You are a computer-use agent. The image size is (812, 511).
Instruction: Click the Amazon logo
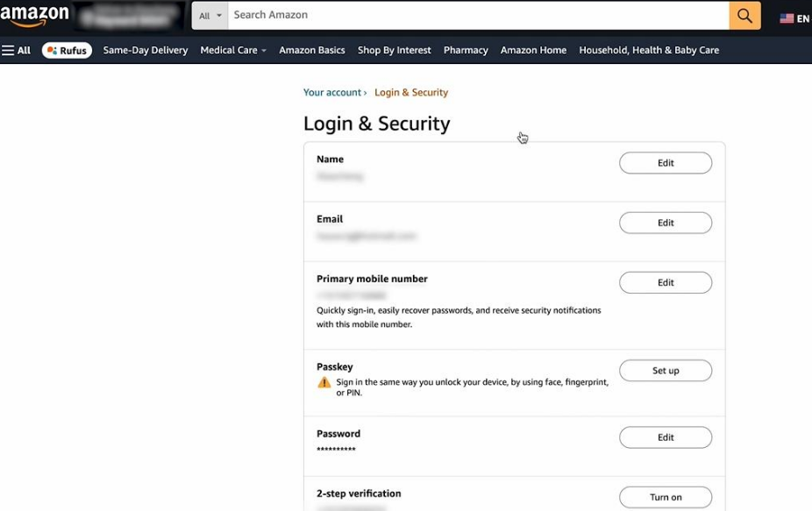pyautogui.click(x=35, y=15)
